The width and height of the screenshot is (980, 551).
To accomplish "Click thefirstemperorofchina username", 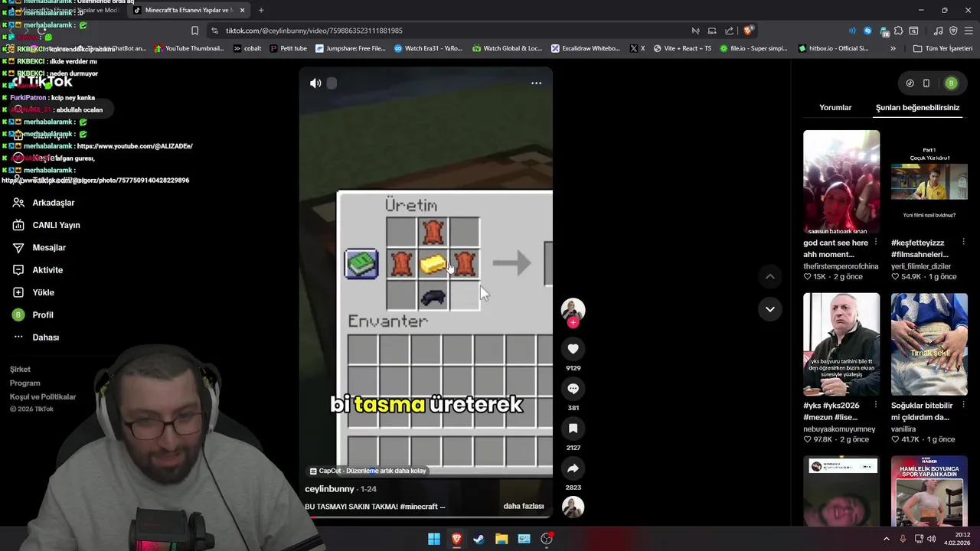I will [x=841, y=266].
